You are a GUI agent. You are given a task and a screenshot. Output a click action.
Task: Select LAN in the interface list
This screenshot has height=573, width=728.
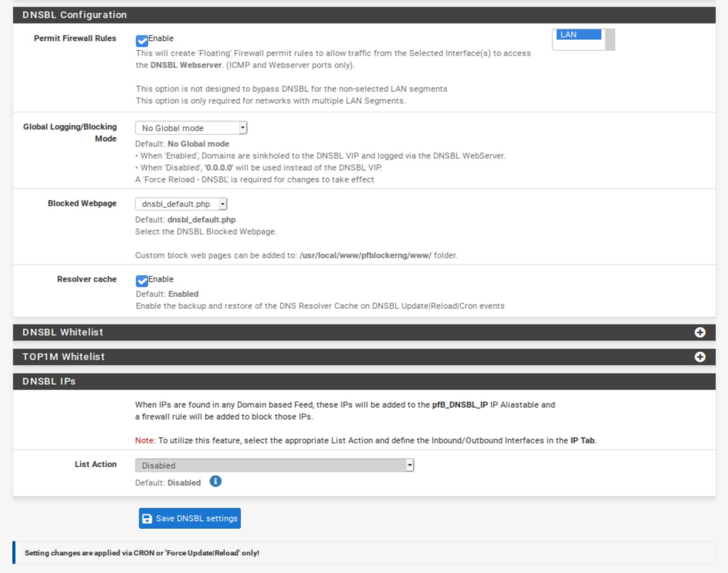(578, 35)
